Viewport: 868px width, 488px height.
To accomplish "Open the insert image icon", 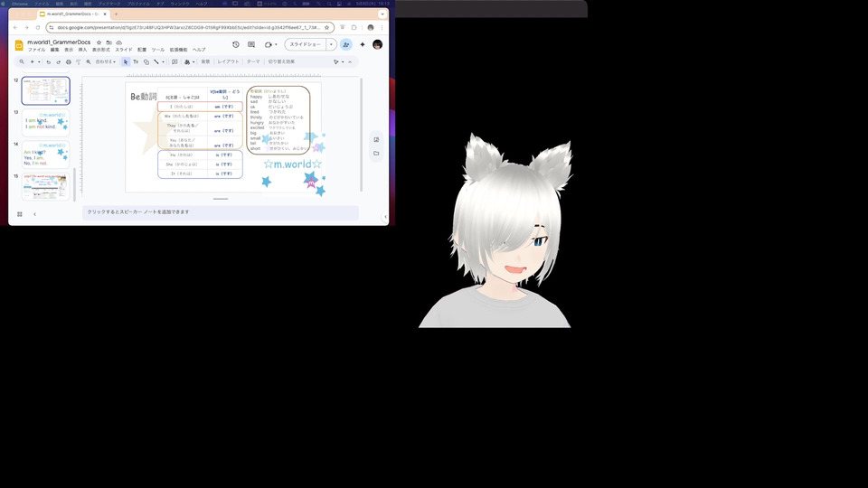I will click(187, 62).
